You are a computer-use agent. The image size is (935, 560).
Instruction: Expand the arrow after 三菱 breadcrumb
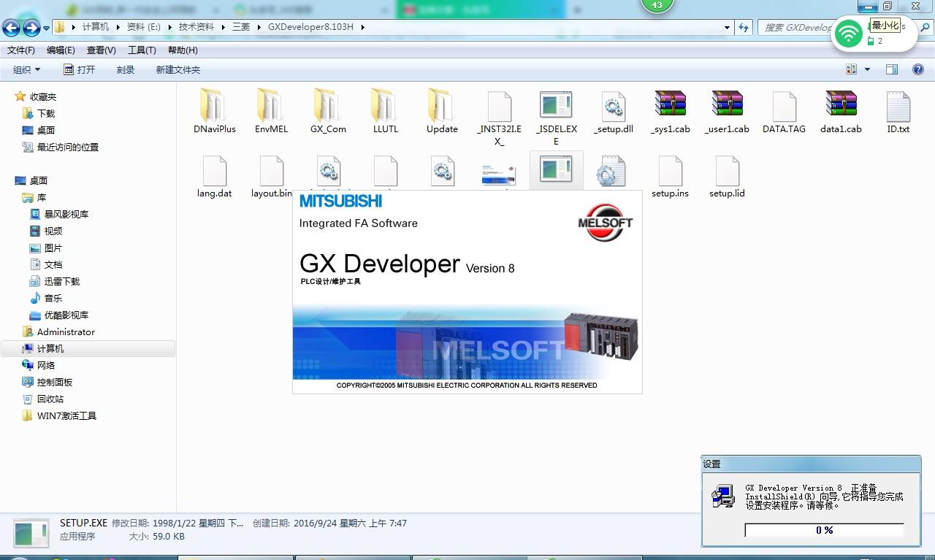click(x=259, y=27)
